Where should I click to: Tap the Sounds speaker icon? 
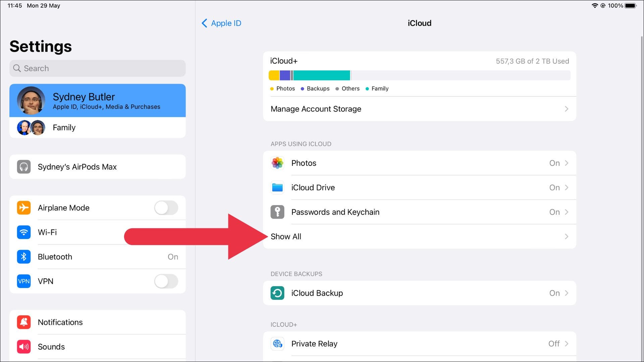click(x=24, y=347)
